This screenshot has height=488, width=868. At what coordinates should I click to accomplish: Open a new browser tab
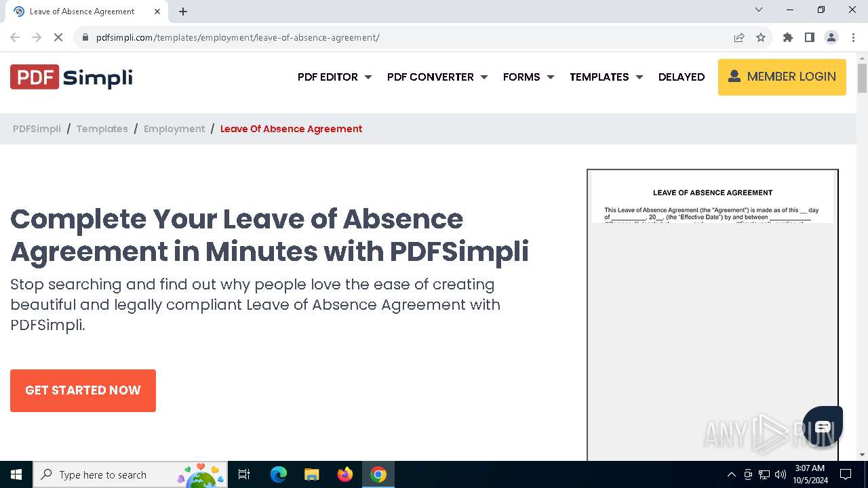pyautogui.click(x=183, y=12)
